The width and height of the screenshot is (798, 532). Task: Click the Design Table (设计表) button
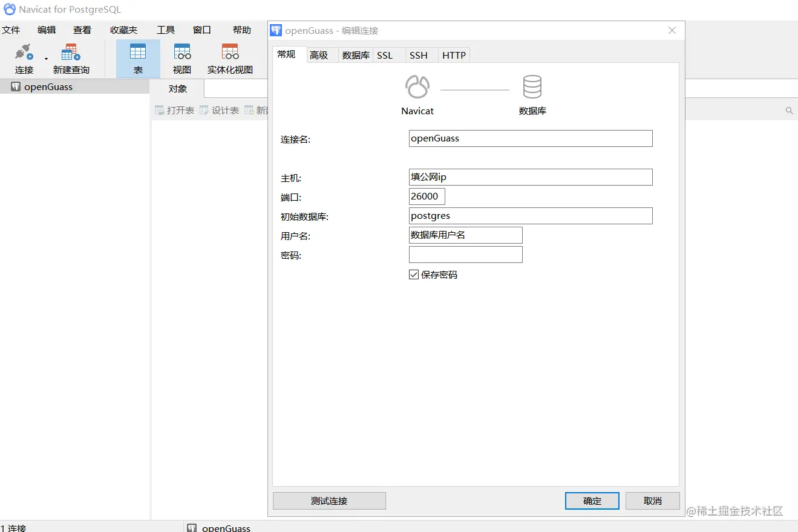coord(220,110)
